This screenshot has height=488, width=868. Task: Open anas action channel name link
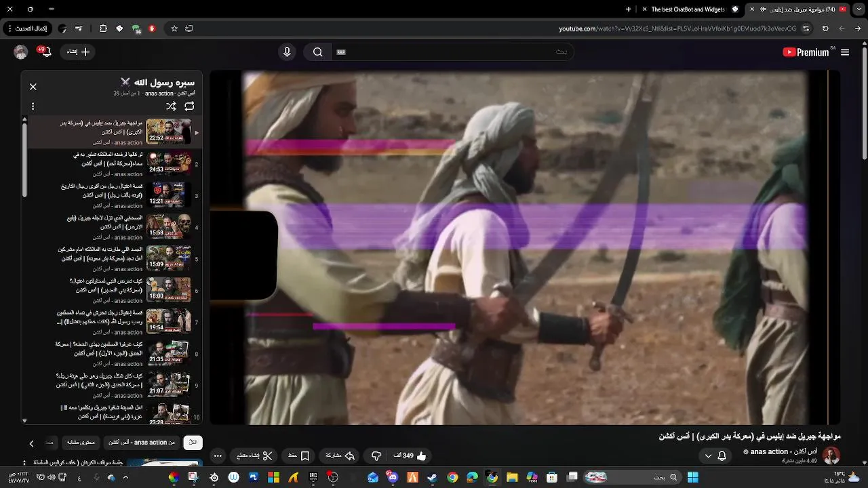click(x=785, y=452)
